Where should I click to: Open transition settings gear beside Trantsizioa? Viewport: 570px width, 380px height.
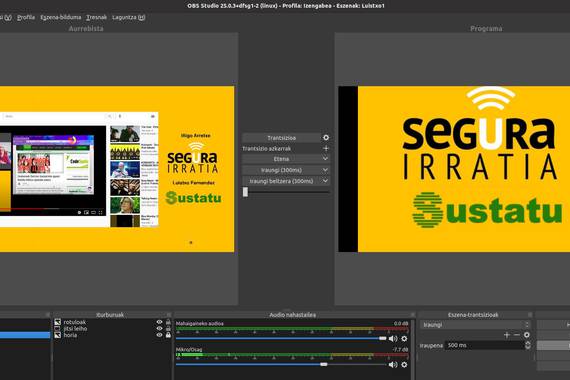pyautogui.click(x=326, y=137)
